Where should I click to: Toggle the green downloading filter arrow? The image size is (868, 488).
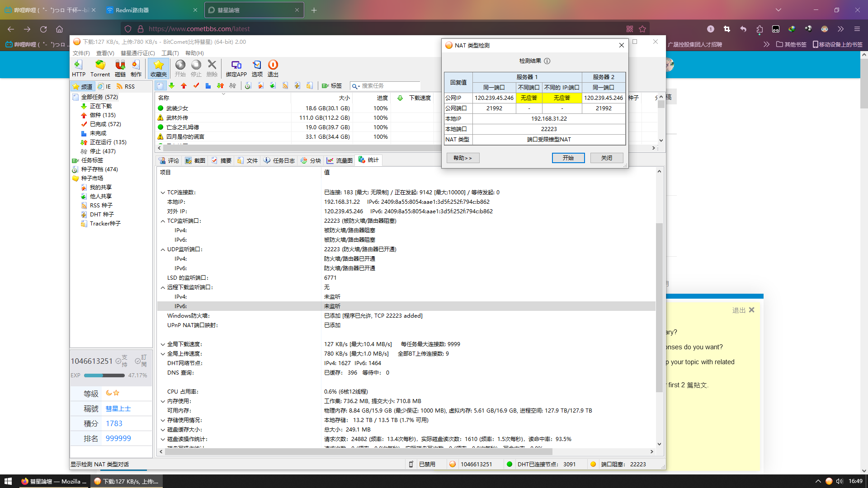[172, 86]
